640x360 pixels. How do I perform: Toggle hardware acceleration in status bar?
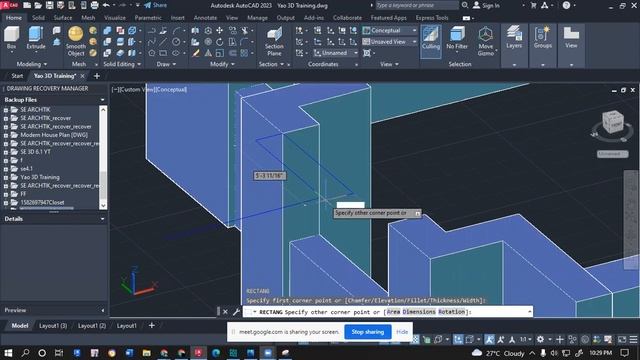point(585,339)
